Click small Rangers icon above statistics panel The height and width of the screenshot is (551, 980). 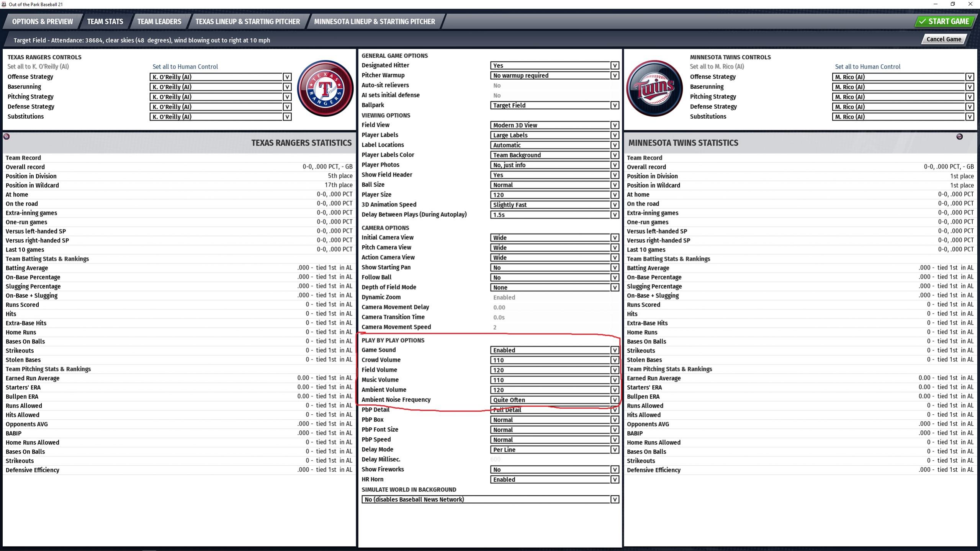tap(7, 137)
